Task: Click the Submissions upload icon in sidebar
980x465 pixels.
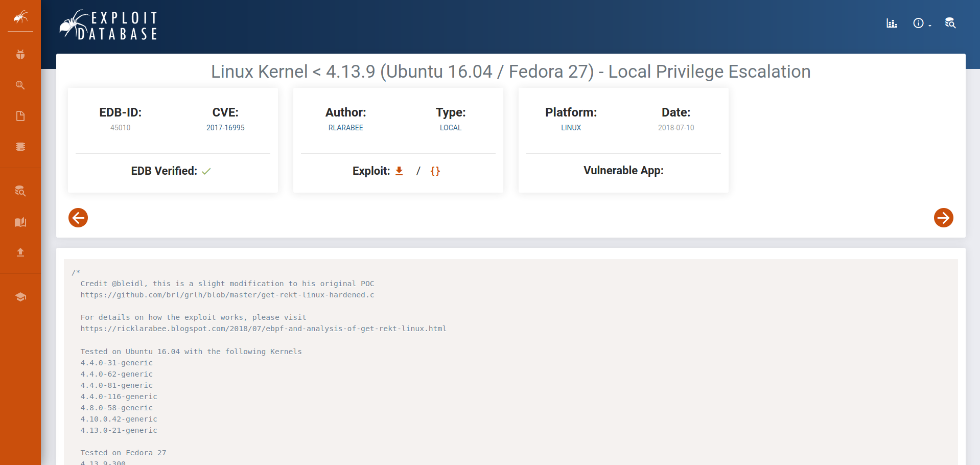Action: pos(20,252)
